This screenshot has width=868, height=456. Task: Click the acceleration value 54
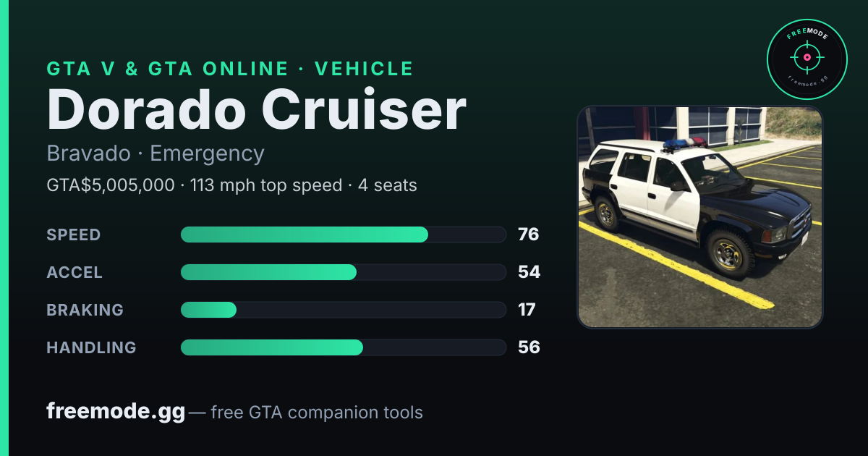(529, 272)
